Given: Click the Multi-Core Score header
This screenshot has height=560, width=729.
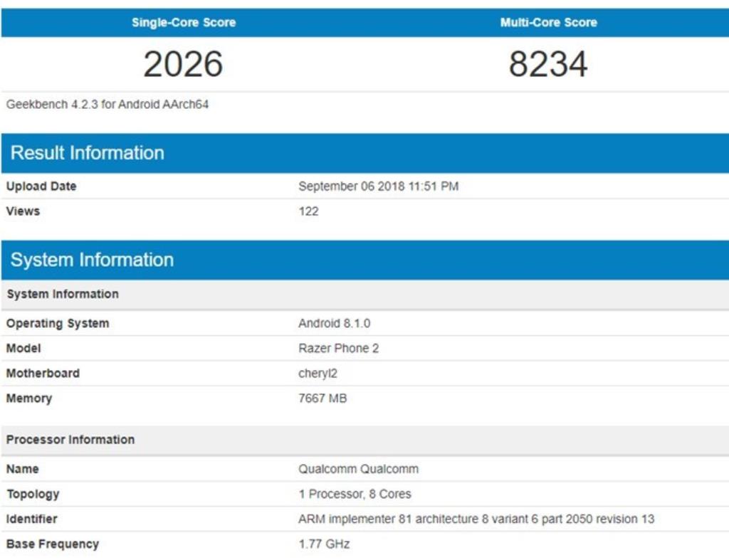Looking at the screenshot, I should tap(548, 23).
